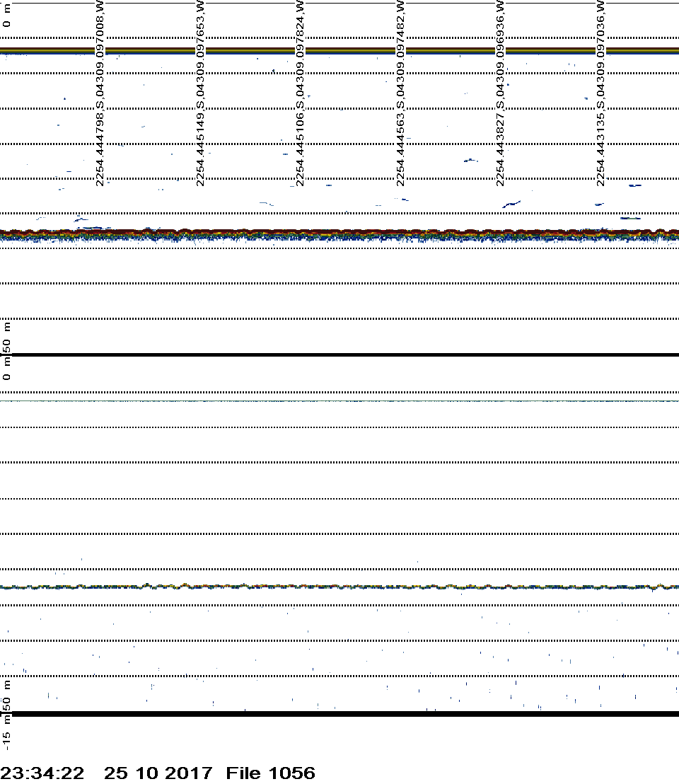This screenshot has height=784, width=679.
Task: Select the last GPS marker 2254.443135,S,04309.097036,W
Action: pyautogui.click(x=601, y=93)
